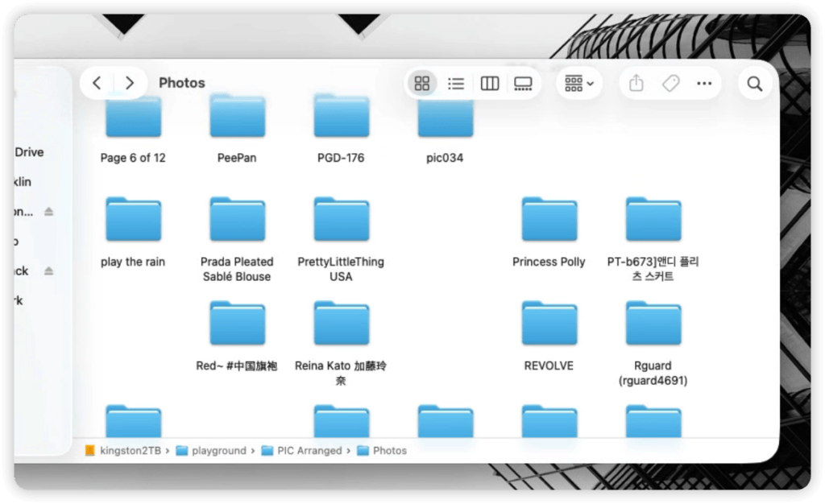Switch to icon grid view
Viewport: 825px width, 504px height.
point(422,83)
